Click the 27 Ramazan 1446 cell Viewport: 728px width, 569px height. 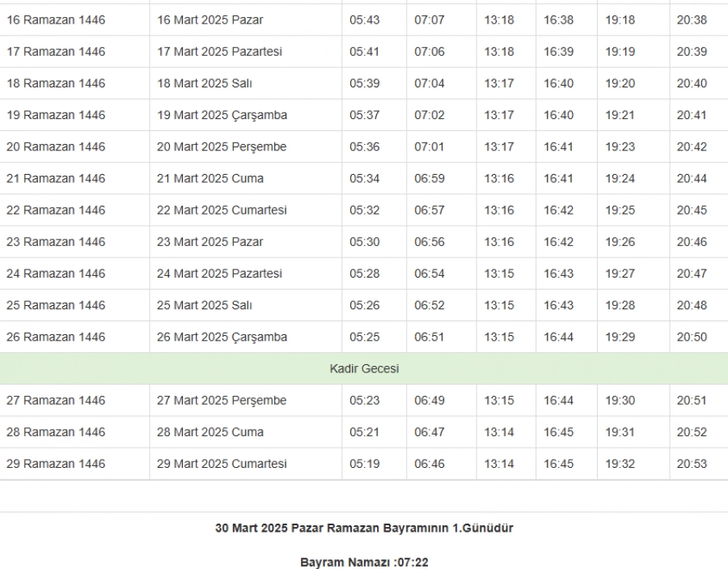click(56, 400)
